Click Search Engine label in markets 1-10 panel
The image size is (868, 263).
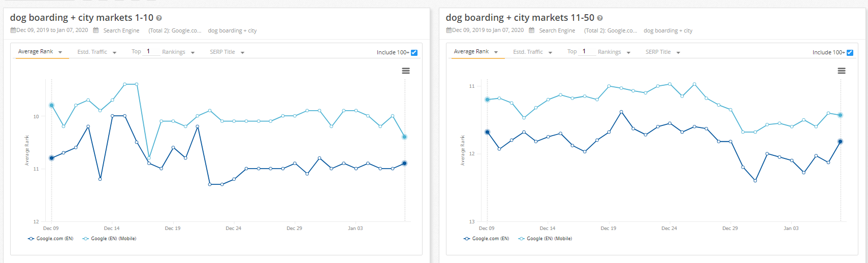point(121,31)
